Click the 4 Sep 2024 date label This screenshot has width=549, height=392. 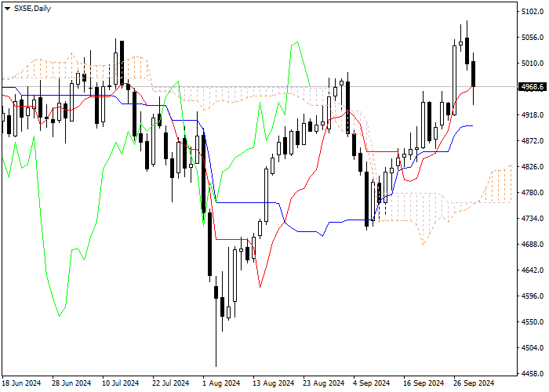(372, 383)
